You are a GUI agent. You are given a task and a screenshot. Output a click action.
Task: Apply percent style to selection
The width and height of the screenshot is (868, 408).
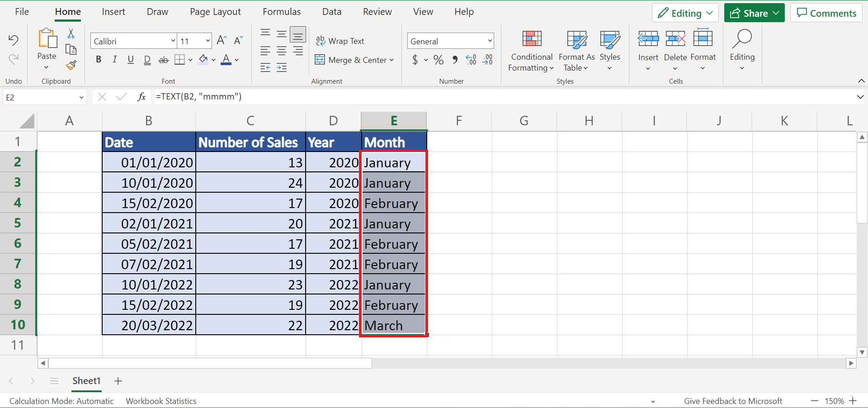tap(438, 60)
